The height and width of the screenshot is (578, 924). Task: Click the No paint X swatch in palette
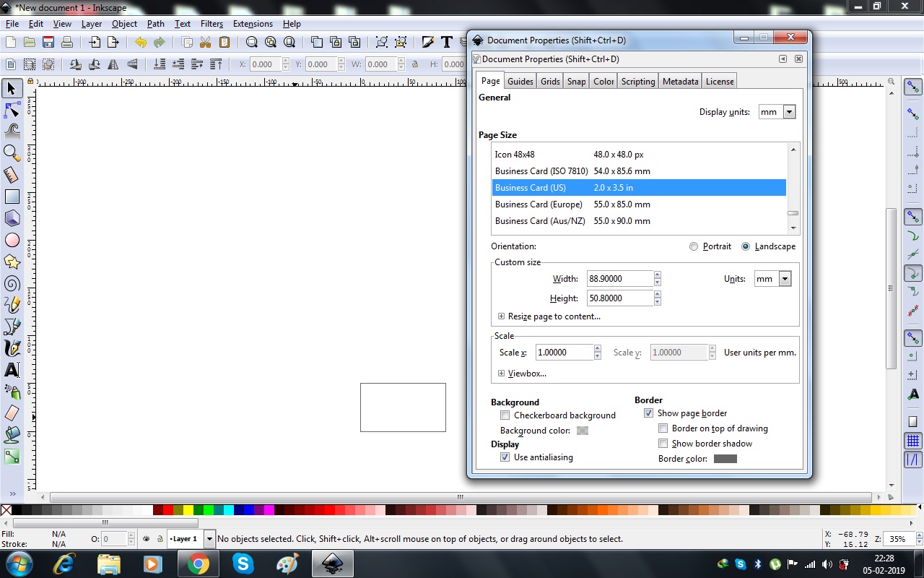(6, 510)
